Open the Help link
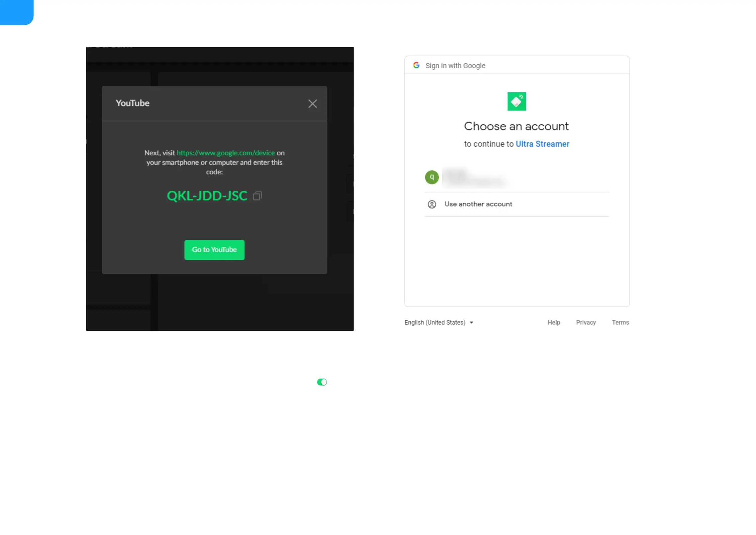Image resolution: width=756 pixels, height=535 pixels. (553, 322)
